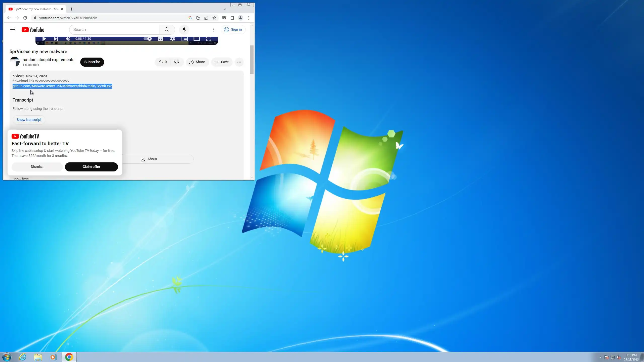Open video player settings gear
This screenshot has width=644, height=362.
(172, 39)
